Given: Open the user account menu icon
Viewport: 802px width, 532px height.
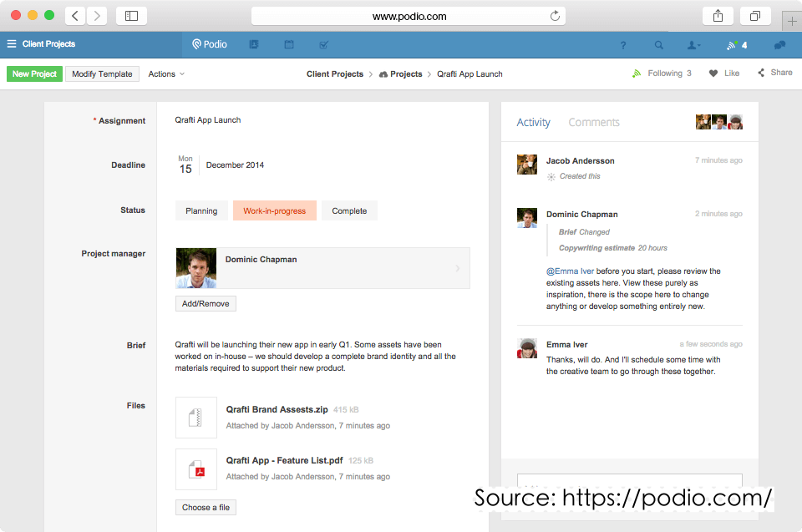Looking at the screenshot, I should (x=693, y=45).
